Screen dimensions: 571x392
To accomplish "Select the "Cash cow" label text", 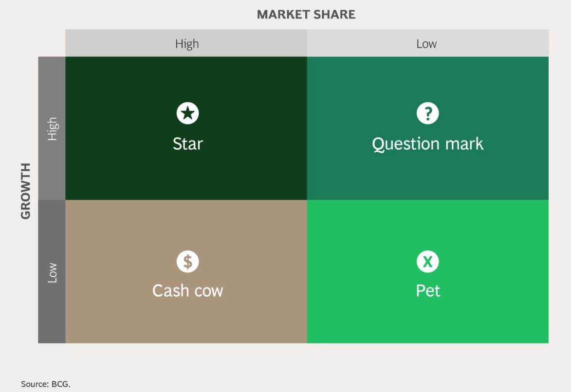I will (x=187, y=291).
